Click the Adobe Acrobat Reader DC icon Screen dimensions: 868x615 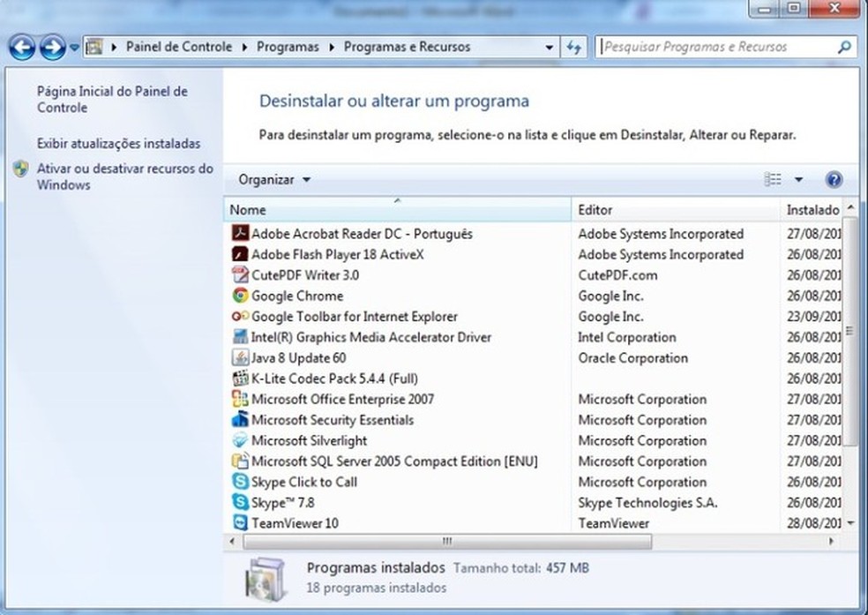[240, 233]
